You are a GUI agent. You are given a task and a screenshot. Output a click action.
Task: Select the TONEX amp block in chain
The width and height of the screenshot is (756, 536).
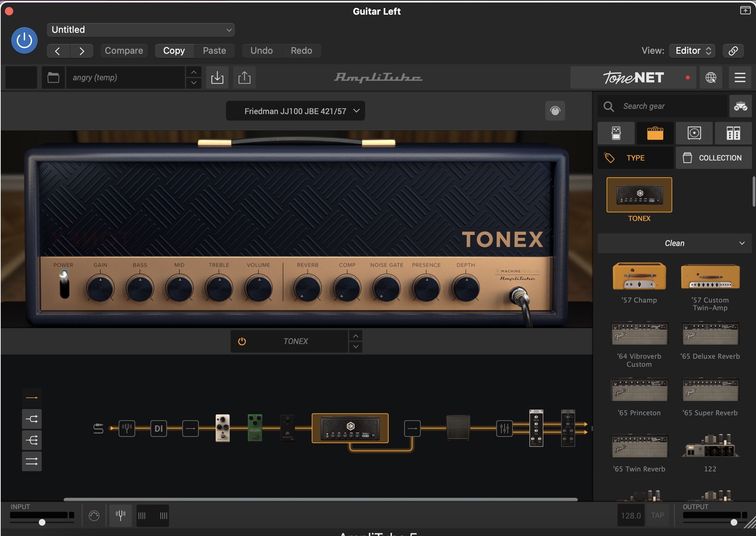click(x=350, y=428)
